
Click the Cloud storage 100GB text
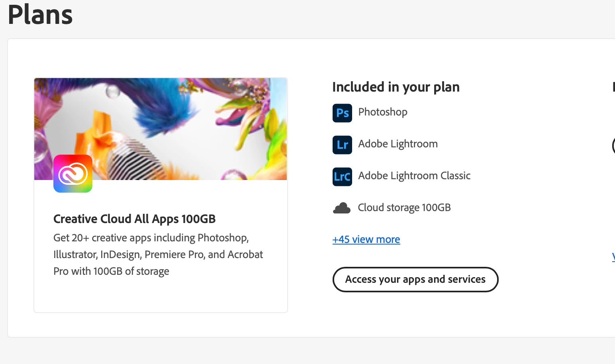tap(404, 207)
